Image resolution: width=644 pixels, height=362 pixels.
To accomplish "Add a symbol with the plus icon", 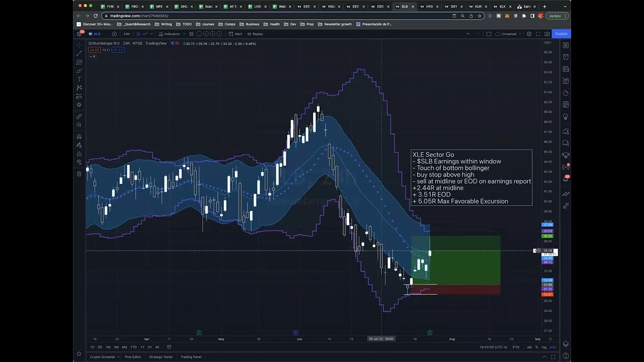I will tap(114, 34).
